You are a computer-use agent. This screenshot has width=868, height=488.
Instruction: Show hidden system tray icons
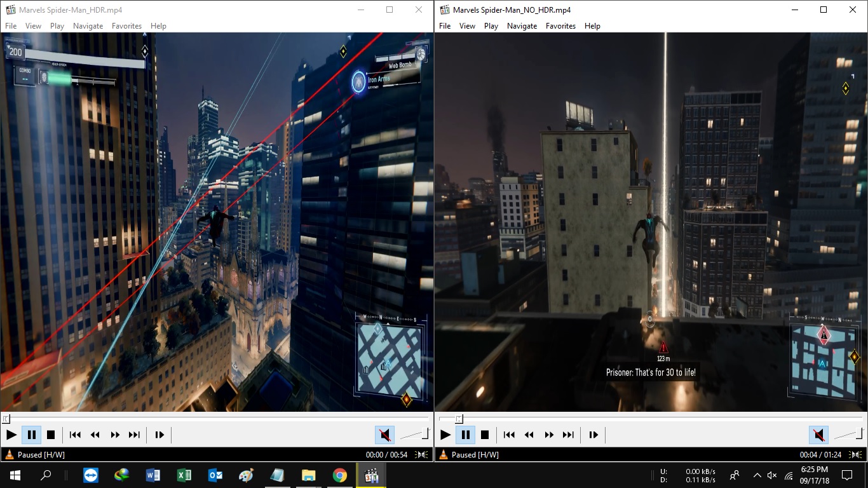(x=757, y=475)
